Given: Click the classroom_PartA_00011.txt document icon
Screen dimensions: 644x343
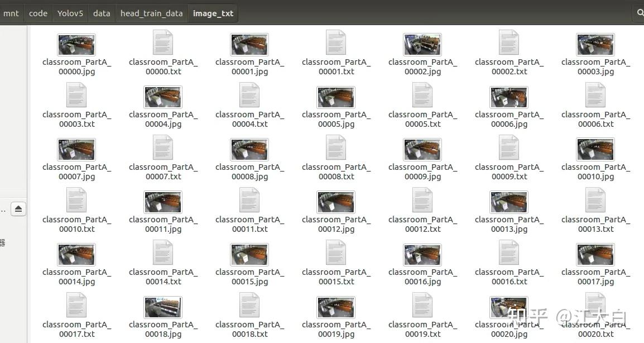Looking at the screenshot, I should tap(249, 200).
